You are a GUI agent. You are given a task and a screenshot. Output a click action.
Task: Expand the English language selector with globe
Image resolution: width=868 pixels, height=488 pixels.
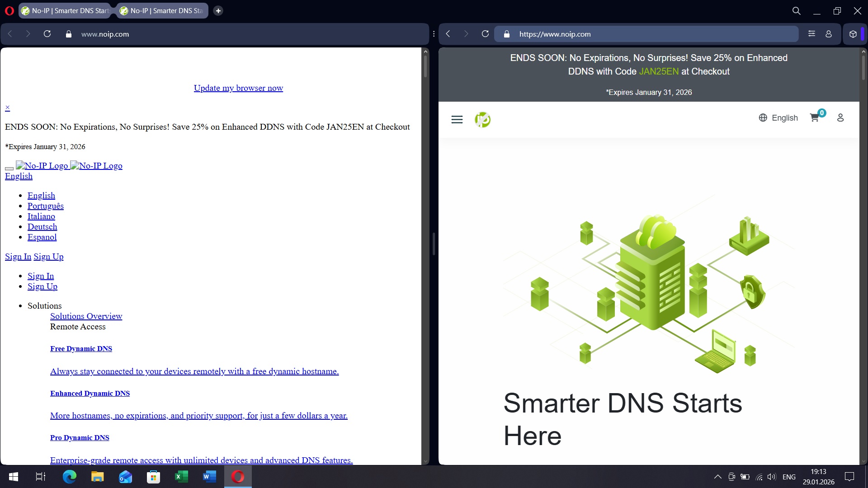pos(778,117)
